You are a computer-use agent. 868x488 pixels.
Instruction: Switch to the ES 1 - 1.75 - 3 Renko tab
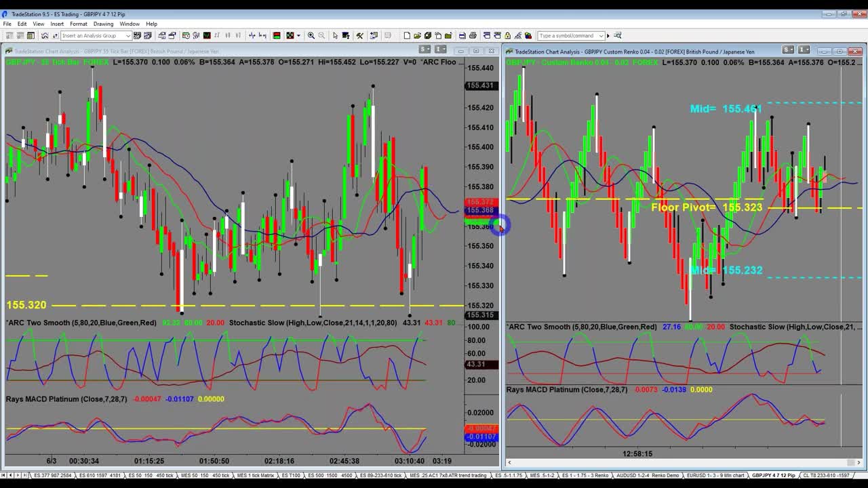coord(585,475)
